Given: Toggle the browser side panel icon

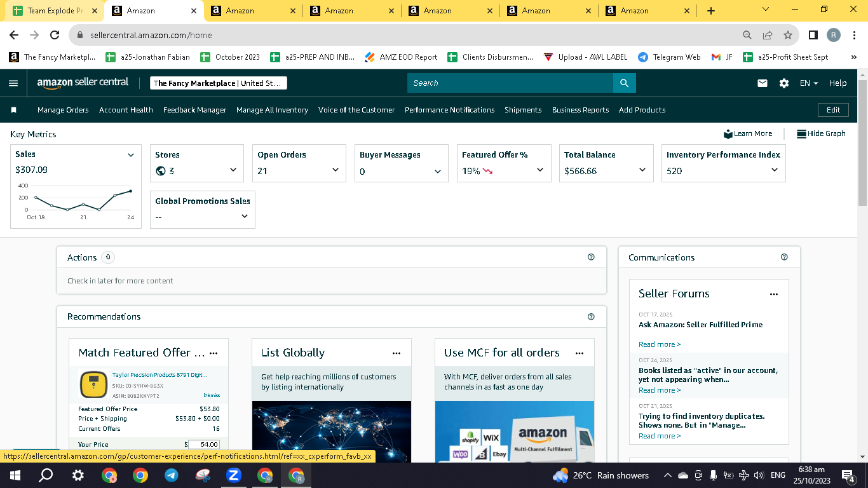Looking at the screenshot, I should point(813,35).
